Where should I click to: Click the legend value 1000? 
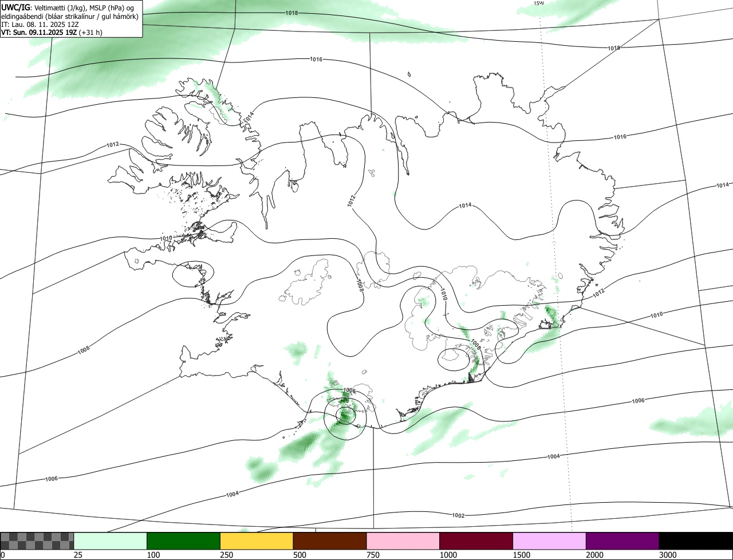pos(448,555)
